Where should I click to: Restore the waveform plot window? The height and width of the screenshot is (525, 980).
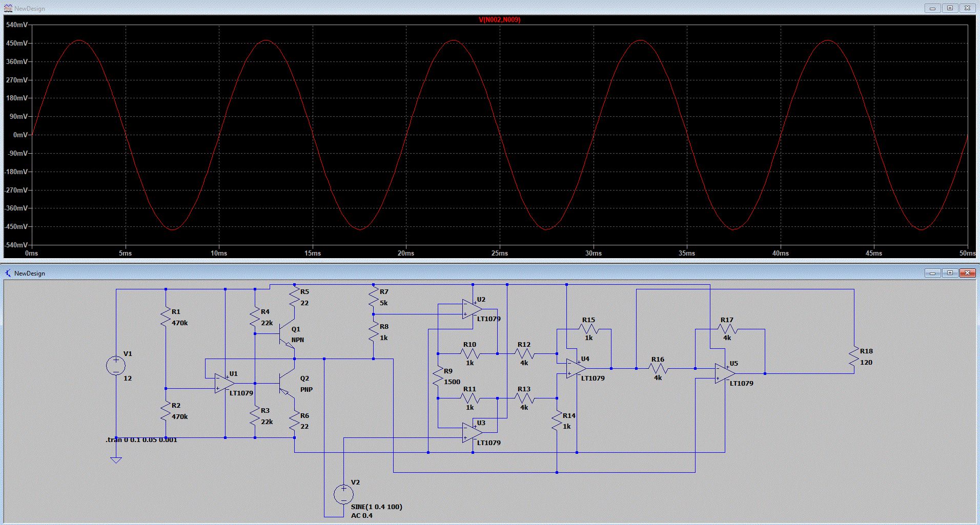point(950,8)
